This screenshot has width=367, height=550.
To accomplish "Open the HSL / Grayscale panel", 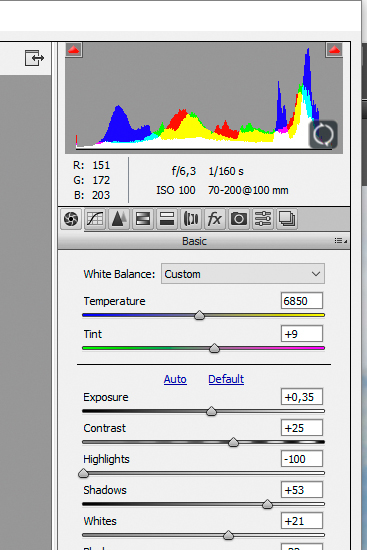I will [143, 219].
